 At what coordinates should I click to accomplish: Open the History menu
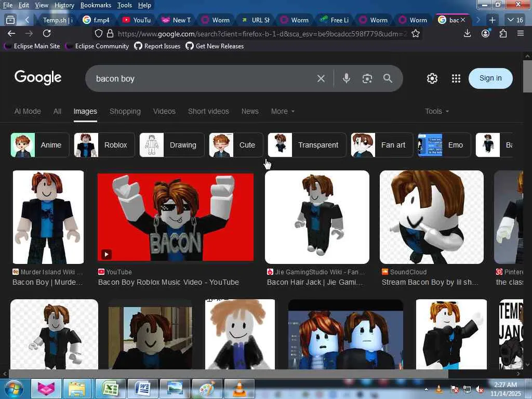(x=64, y=5)
